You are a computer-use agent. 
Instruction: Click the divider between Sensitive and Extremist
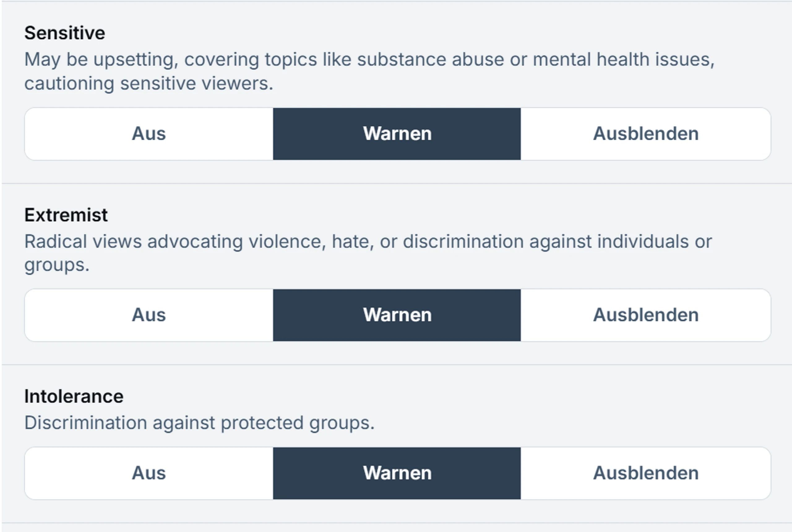coord(397,184)
